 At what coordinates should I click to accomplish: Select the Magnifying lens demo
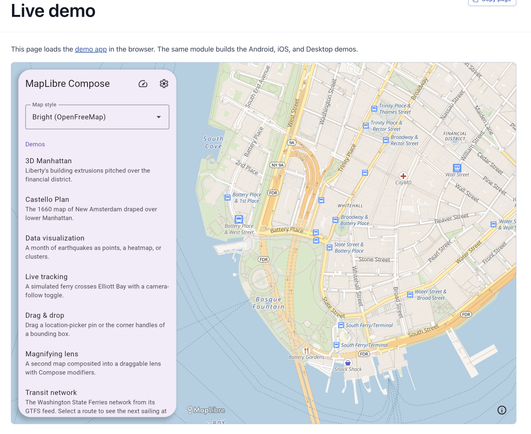pyautogui.click(x=97, y=363)
